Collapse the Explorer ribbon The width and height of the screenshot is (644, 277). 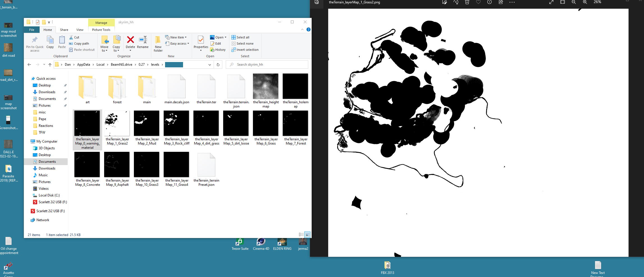(x=302, y=29)
